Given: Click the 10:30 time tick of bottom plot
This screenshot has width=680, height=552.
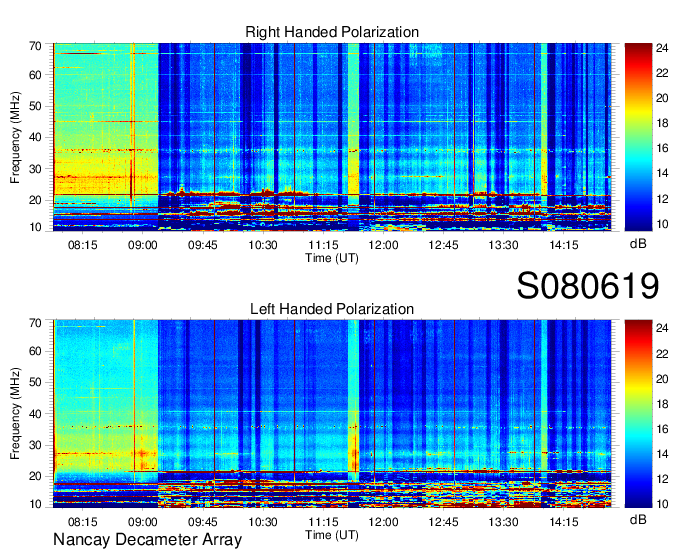Looking at the screenshot, I should 263,522.
